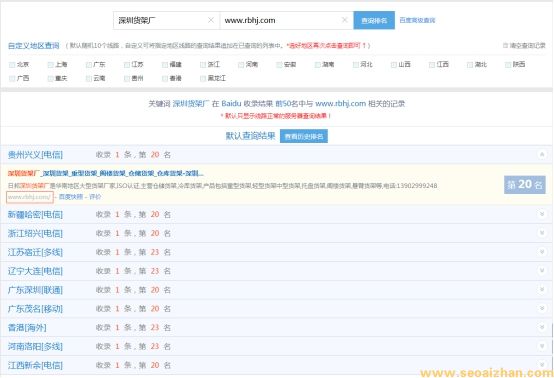This screenshot has width=554, height=378.
Task: Open the 自定义地区查询 heading link
Action: [x=34, y=46]
